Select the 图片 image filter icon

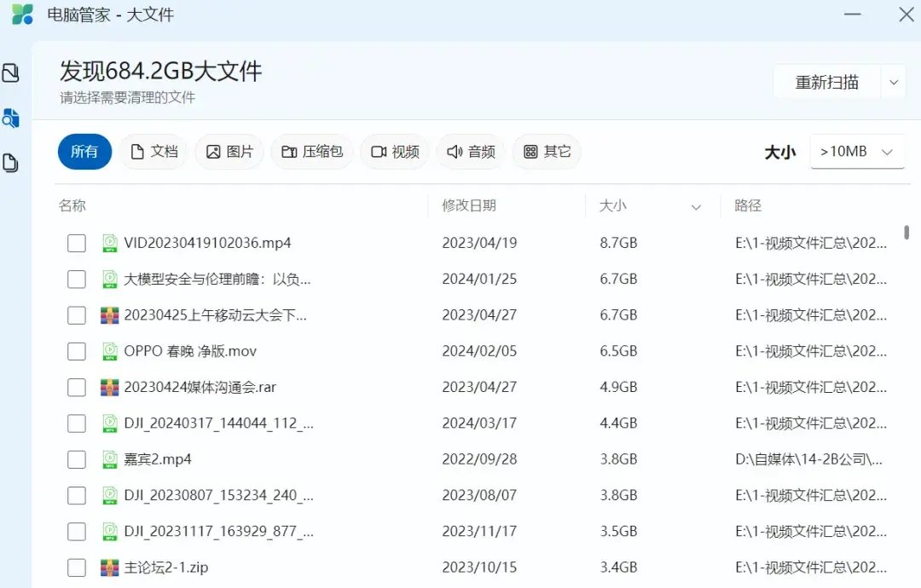[213, 152]
